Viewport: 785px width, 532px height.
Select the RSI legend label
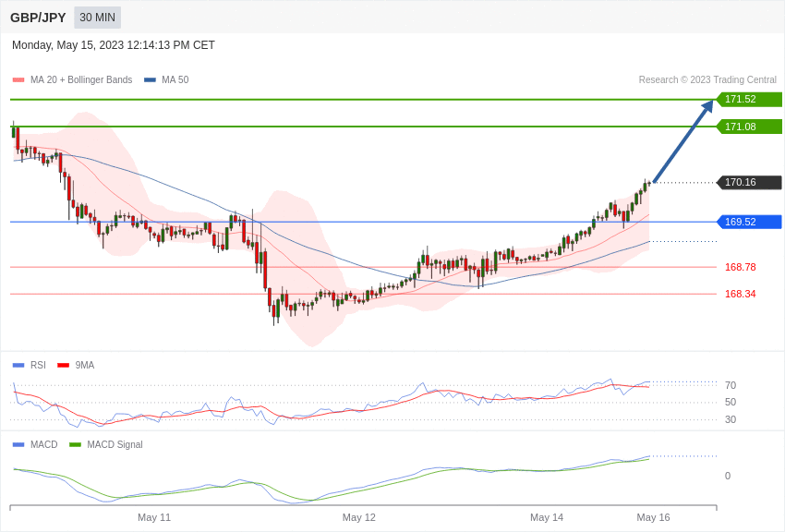(x=38, y=366)
